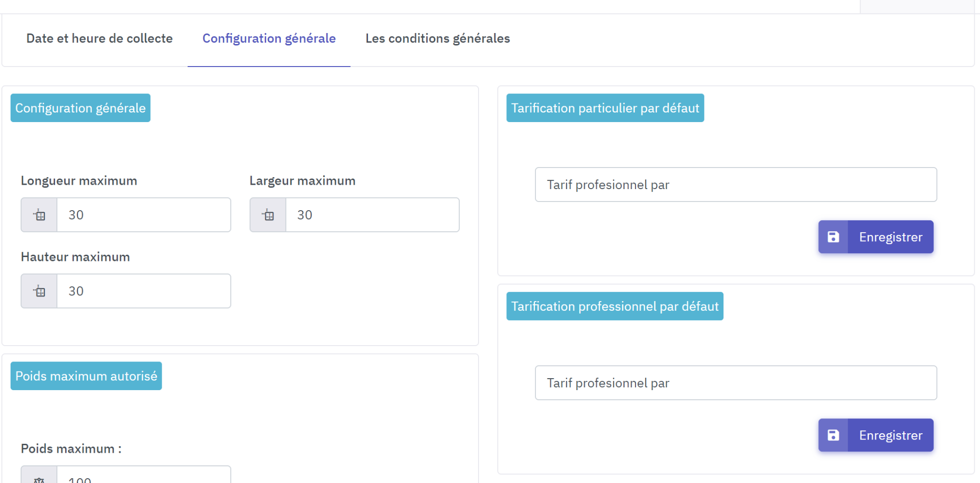The width and height of the screenshot is (980, 483).
Task: Click the tarif field under Tarification professionnel
Action: [x=735, y=383]
